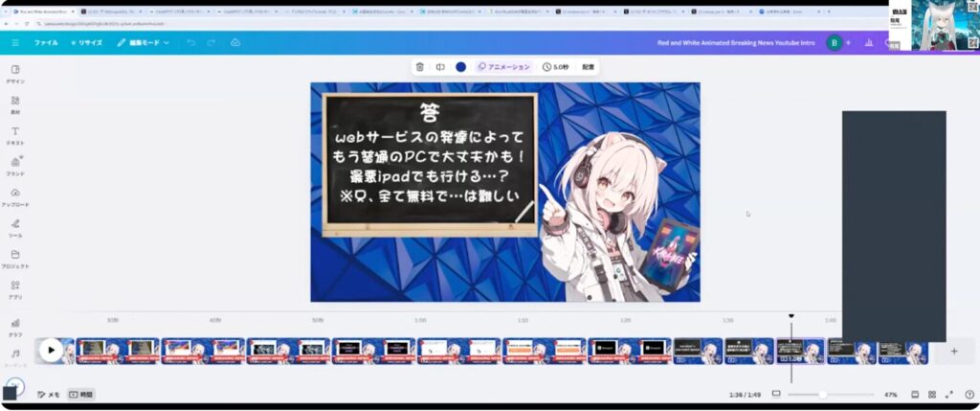Expand the 編集モード dropdown
This screenshot has height=411, width=980.
coord(144,43)
